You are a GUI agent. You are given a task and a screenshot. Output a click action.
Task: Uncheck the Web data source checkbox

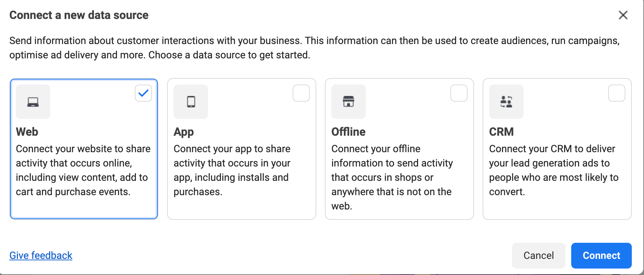click(x=143, y=93)
